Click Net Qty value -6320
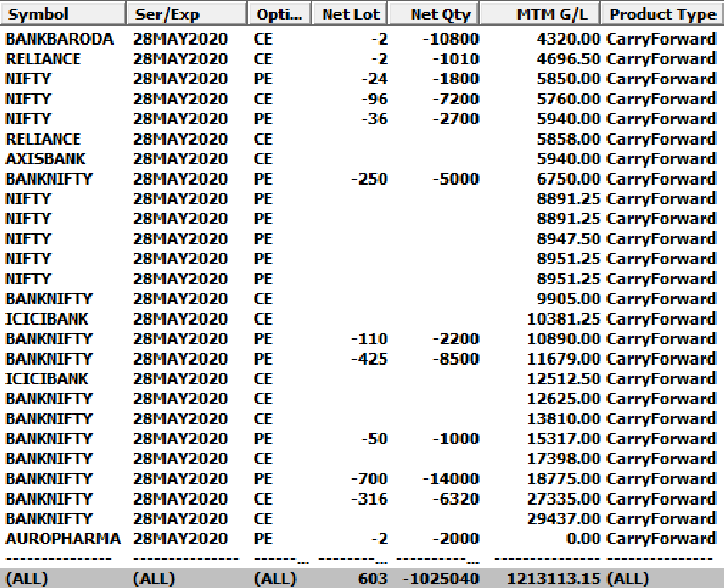 [456, 499]
